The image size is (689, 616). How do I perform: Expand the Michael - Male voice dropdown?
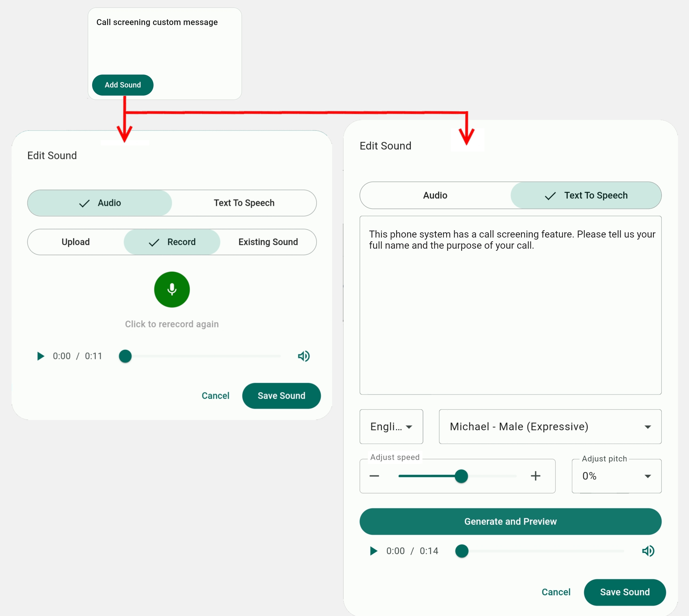pyautogui.click(x=550, y=426)
